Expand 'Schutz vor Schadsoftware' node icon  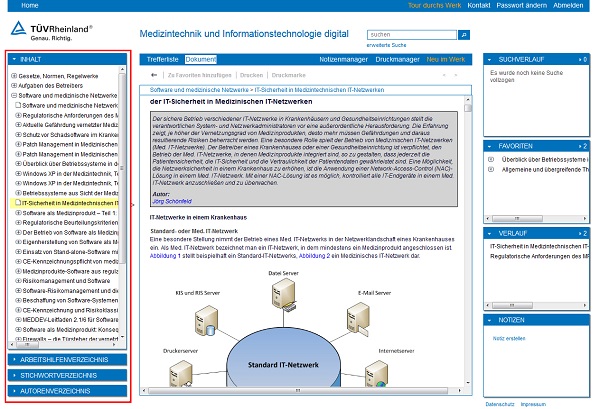point(18,134)
